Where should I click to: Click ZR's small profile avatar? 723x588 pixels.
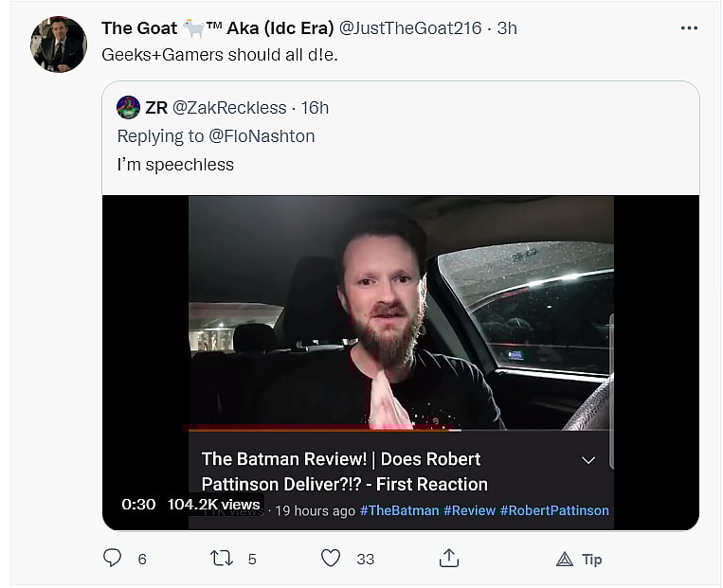click(128, 108)
